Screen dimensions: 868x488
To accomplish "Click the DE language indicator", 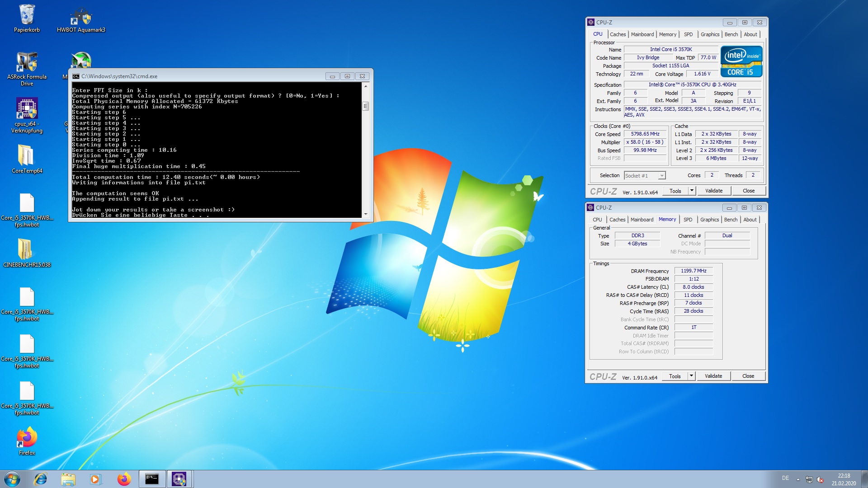I will pos(785,478).
